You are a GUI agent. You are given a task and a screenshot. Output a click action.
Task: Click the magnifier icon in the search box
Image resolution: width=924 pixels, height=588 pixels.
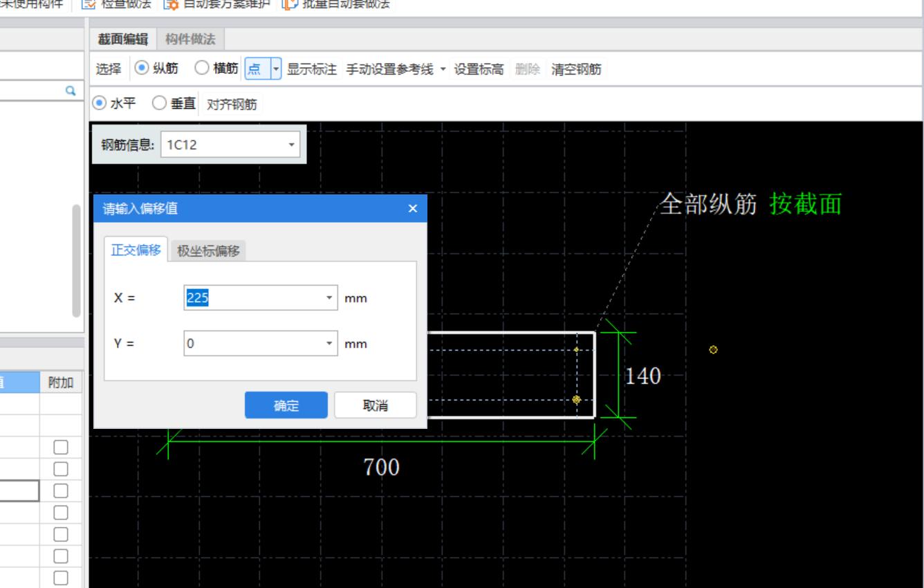71,91
